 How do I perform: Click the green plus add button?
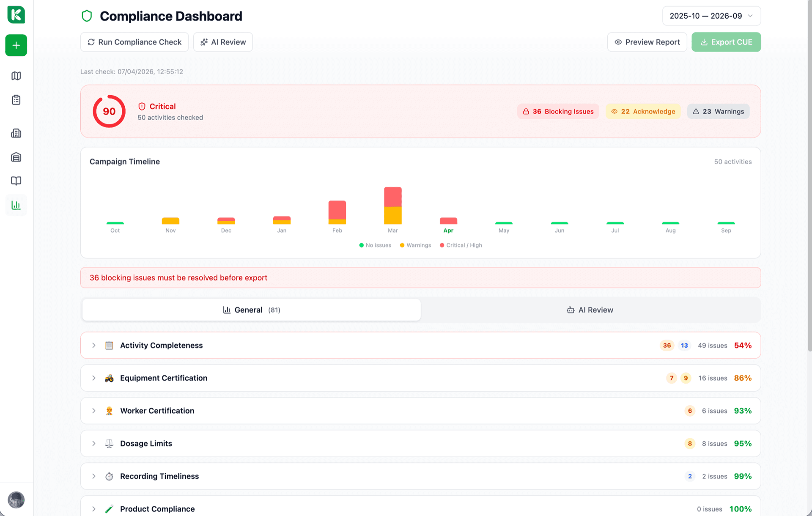(16, 45)
